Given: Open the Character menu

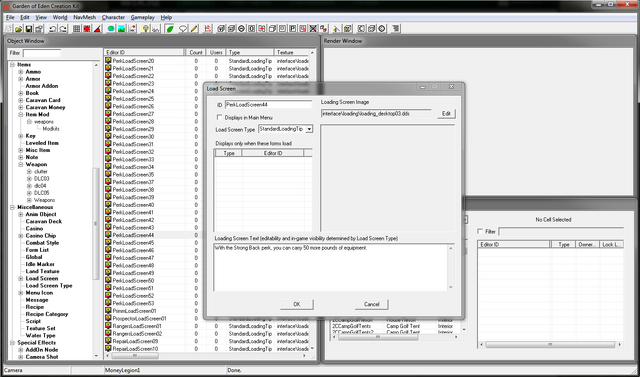Looking at the screenshot, I should pyautogui.click(x=113, y=18).
